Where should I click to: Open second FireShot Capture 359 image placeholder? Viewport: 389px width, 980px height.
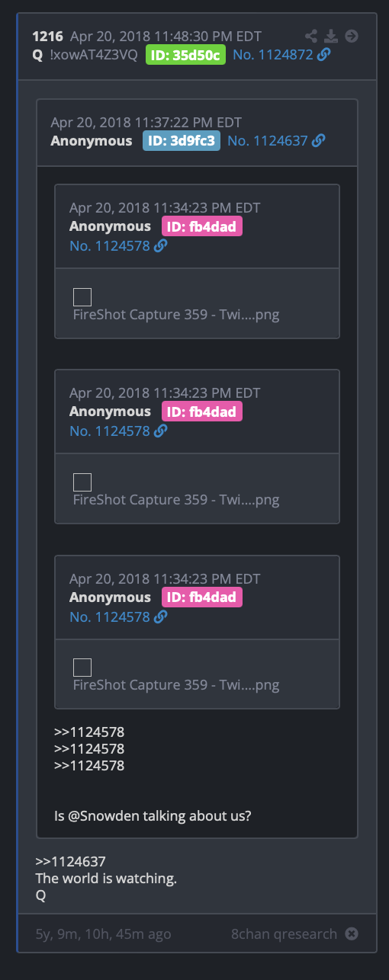pos(82,482)
